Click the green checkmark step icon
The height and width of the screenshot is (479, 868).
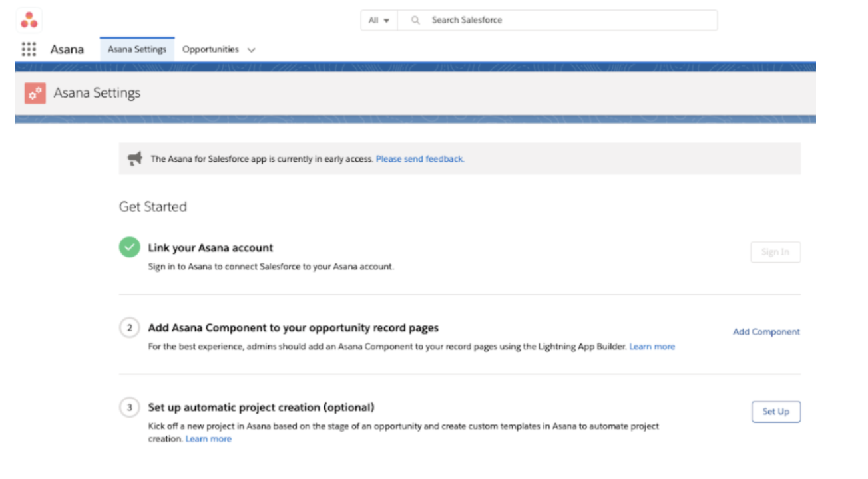point(130,247)
